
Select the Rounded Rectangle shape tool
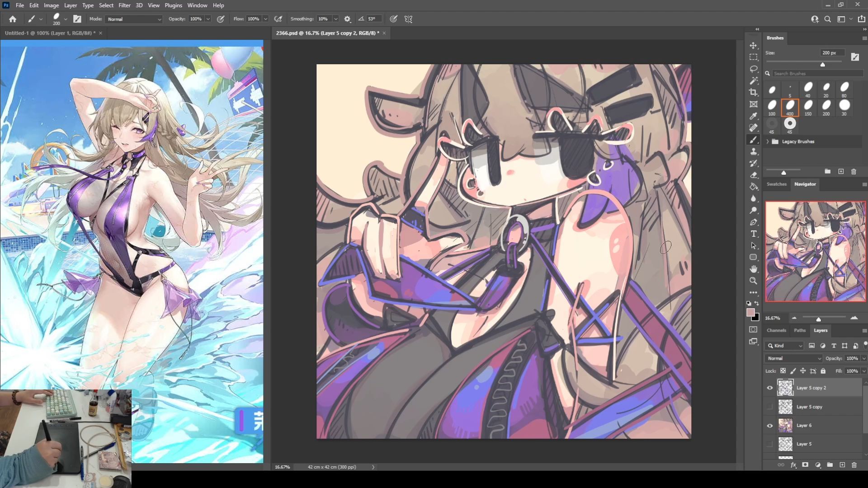coord(753,258)
